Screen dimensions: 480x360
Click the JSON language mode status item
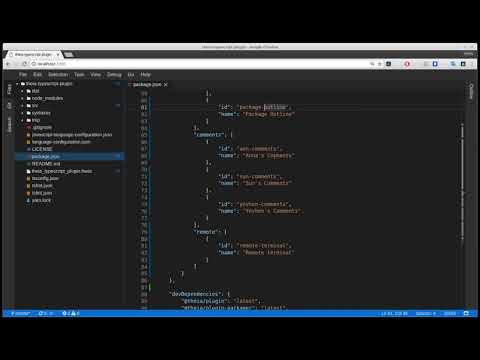(450, 313)
